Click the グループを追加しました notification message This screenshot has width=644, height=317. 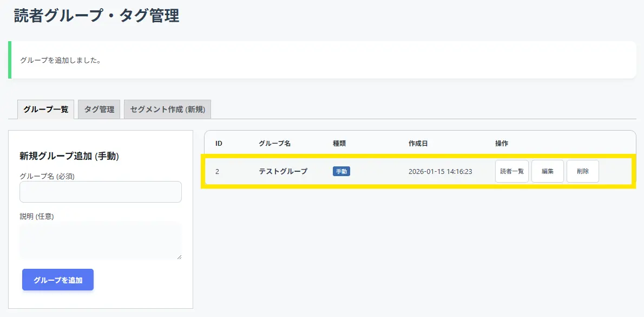(x=61, y=60)
